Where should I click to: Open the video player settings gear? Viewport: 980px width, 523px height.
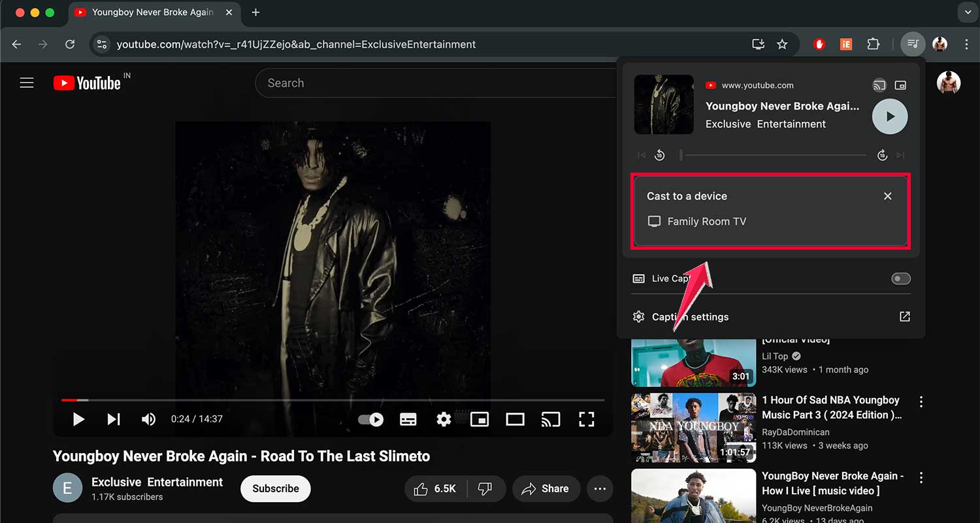[x=444, y=419]
